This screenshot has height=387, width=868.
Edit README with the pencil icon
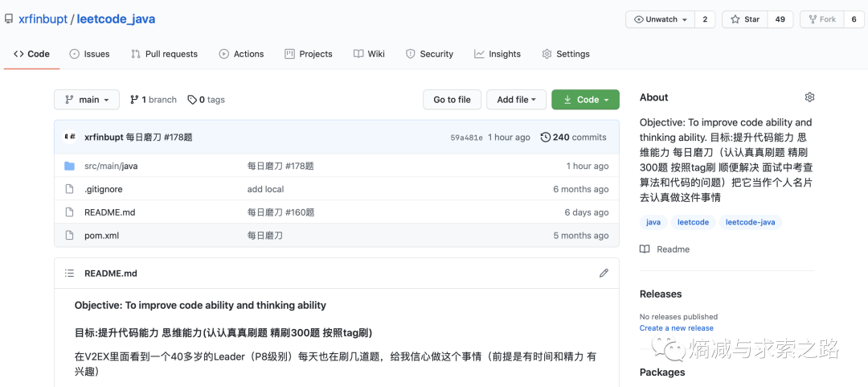click(x=604, y=273)
